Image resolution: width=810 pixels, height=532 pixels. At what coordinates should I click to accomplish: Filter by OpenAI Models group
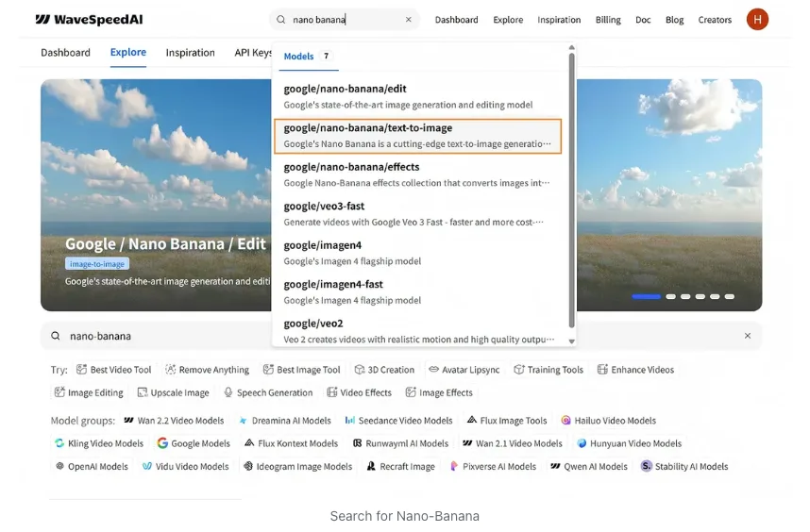(92, 467)
